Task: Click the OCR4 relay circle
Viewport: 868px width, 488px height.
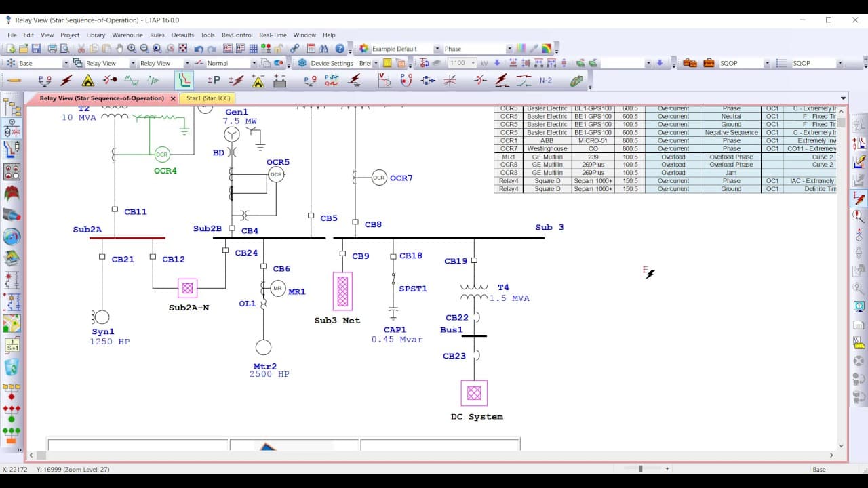Action: pos(161,155)
